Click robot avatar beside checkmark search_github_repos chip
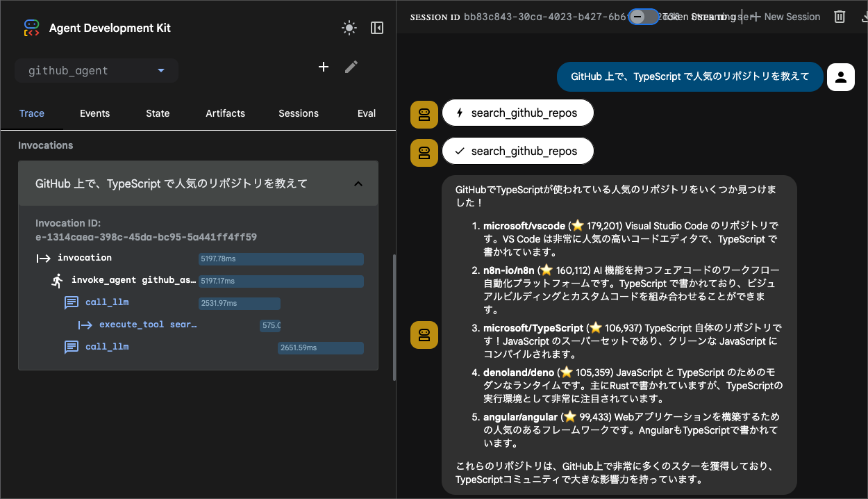The width and height of the screenshot is (868, 499). coord(424,152)
